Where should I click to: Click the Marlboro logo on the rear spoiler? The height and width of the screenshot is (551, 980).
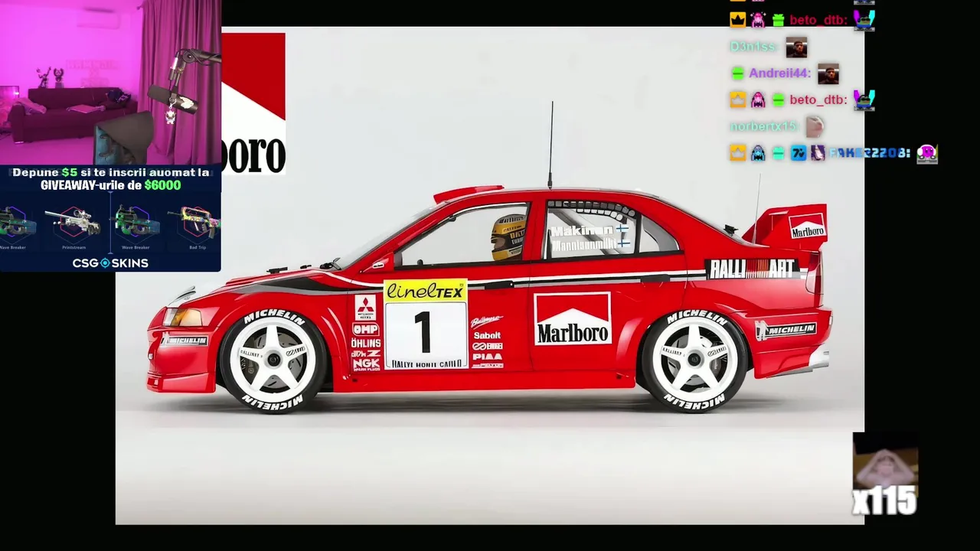point(807,227)
